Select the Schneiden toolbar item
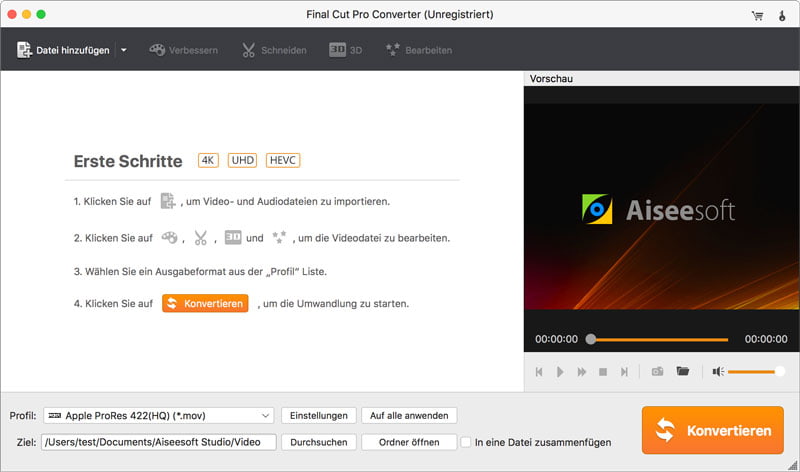The height and width of the screenshot is (472, 800). 273,50
